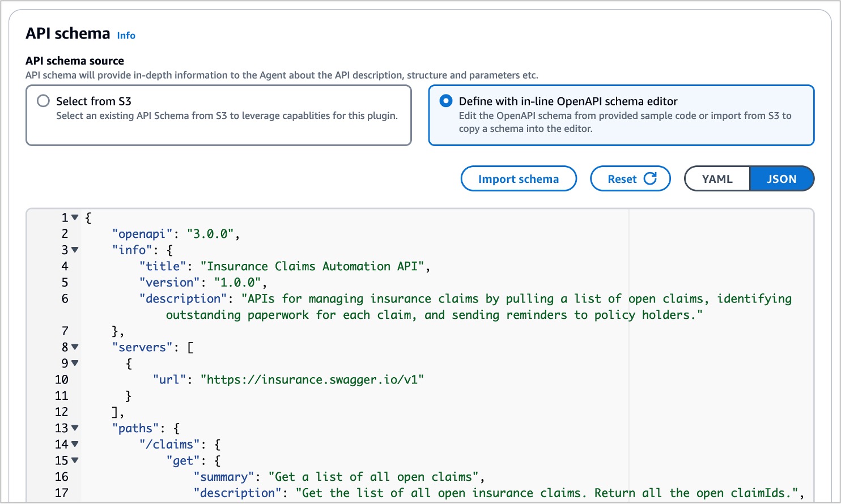Collapse the root object fold arrow on line 1
Screen dimensions: 841x504
click(75, 218)
